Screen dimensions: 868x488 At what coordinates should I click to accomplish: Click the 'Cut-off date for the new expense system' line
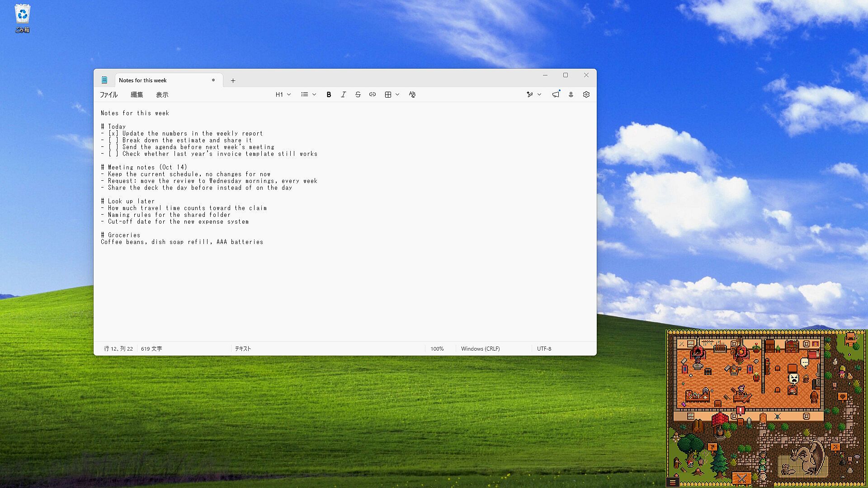point(175,221)
